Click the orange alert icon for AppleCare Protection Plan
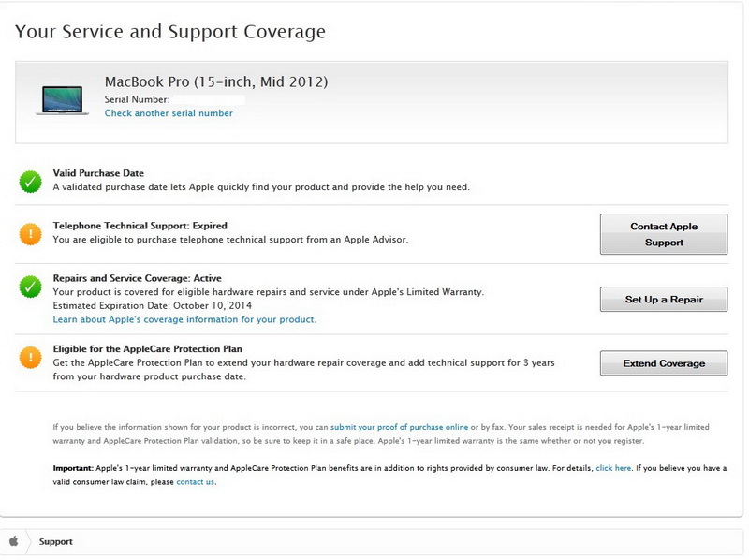749x560 pixels. [31, 357]
